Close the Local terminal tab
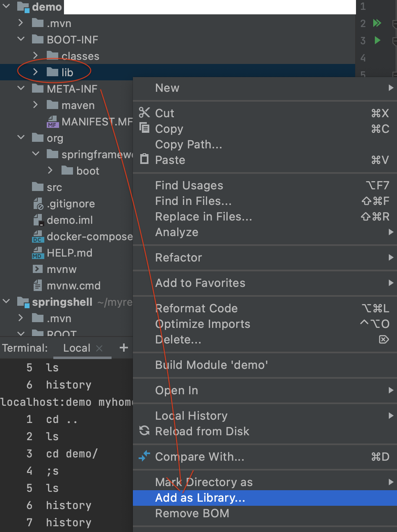 99,348
